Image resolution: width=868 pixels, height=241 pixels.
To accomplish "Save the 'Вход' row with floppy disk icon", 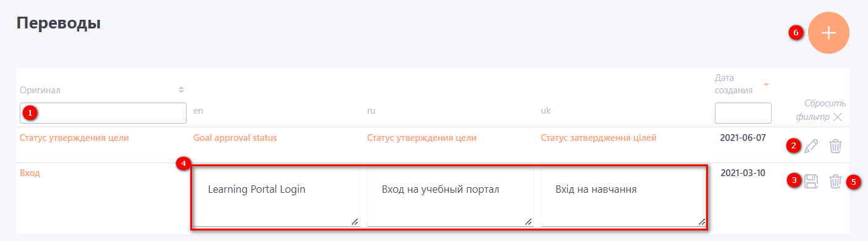I will tap(811, 181).
